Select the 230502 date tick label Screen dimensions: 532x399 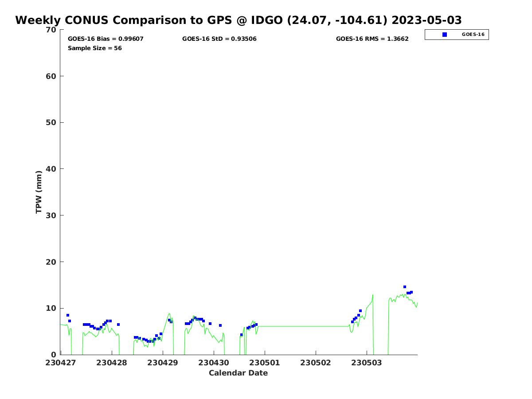pyautogui.click(x=316, y=363)
